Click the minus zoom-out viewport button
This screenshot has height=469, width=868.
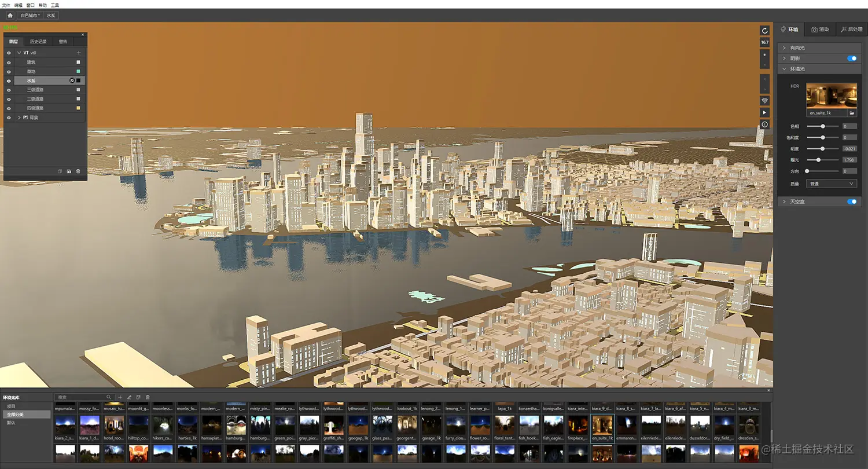(x=764, y=65)
